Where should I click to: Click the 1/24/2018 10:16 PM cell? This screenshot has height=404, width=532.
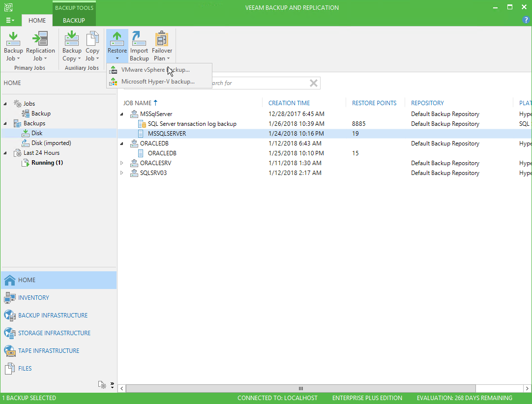296,134
